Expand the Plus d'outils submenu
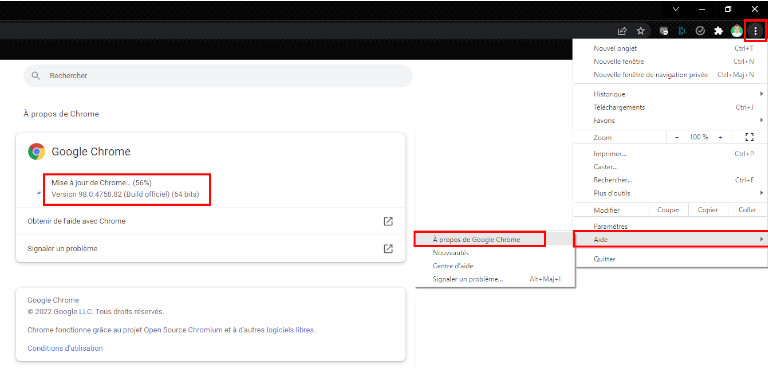The width and height of the screenshot is (768, 381). coord(670,193)
